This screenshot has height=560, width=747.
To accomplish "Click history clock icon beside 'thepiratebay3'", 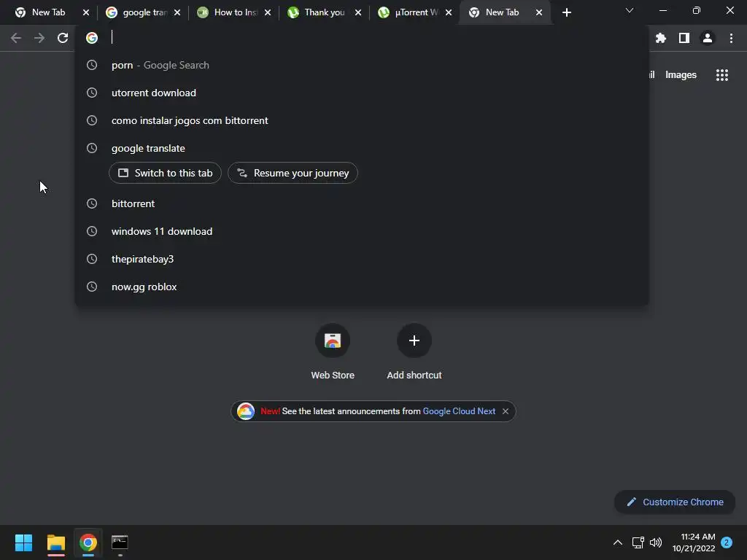I will point(92,259).
